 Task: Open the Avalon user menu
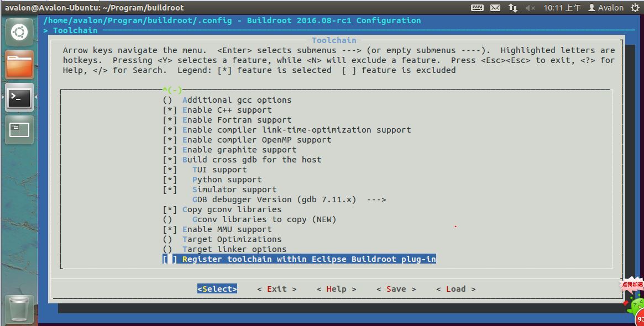point(606,7)
